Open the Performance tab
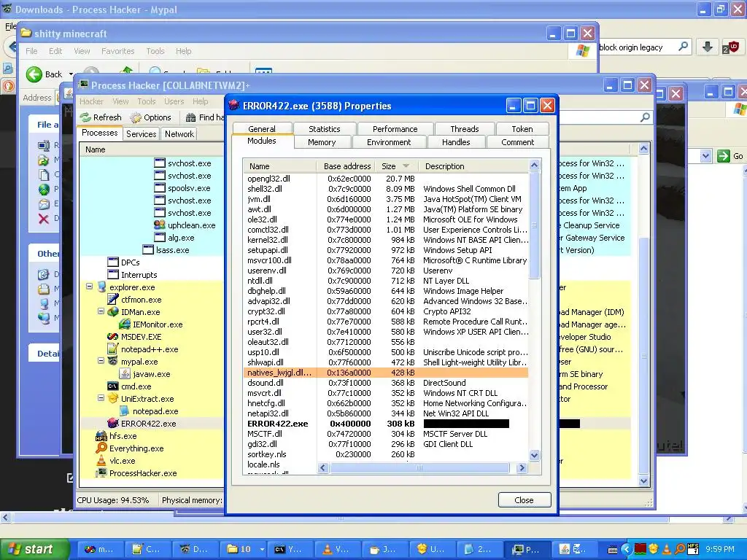Image resolution: width=747 pixels, height=560 pixels. [x=395, y=129]
